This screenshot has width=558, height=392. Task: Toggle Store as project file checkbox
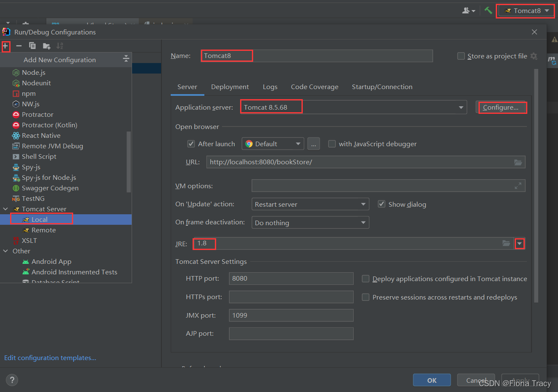pos(461,56)
